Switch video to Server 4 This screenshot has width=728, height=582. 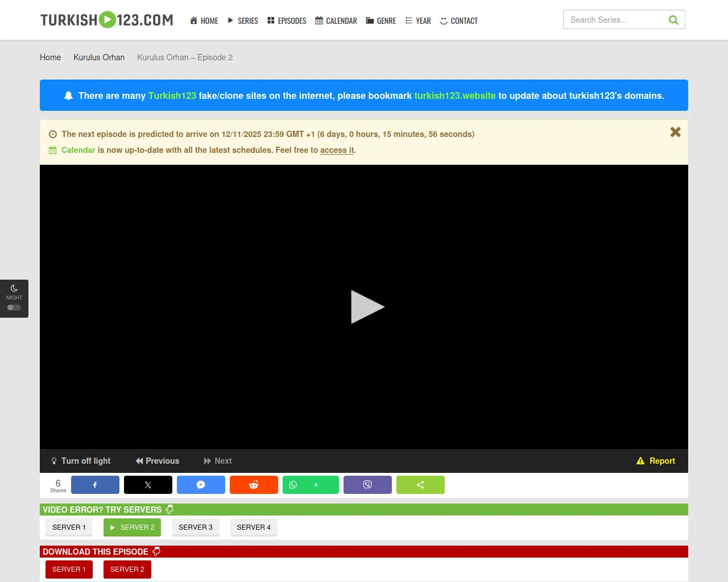click(x=254, y=527)
